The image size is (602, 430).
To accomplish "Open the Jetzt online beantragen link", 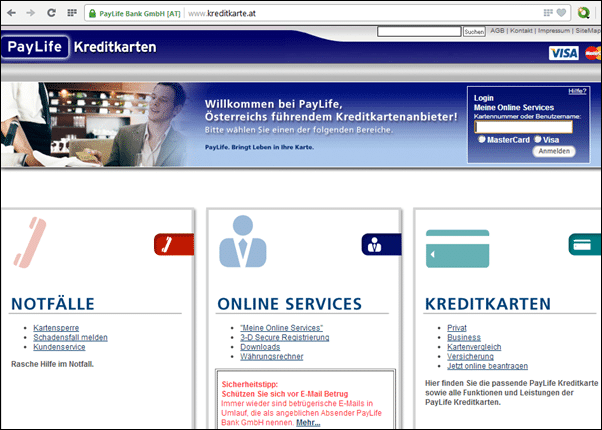I will (487, 366).
